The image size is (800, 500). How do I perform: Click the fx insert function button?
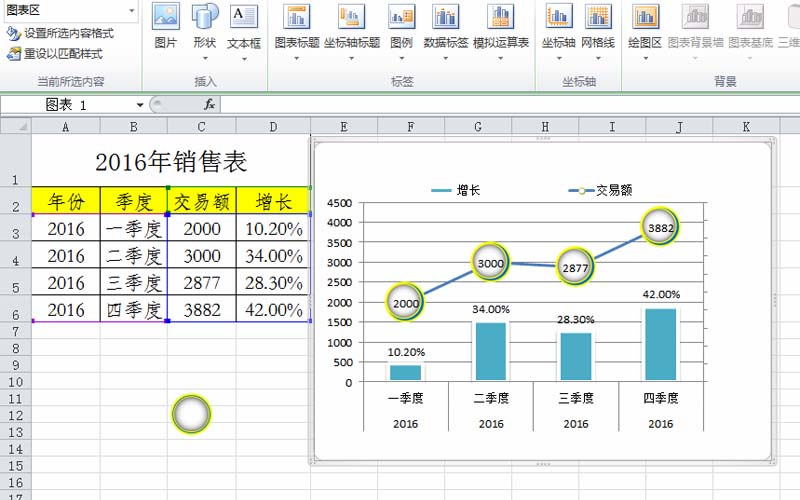pos(209,104)
